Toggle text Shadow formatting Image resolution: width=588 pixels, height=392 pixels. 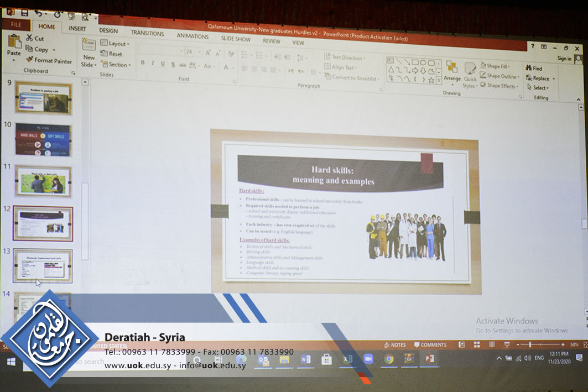click(x=173, y=65)
